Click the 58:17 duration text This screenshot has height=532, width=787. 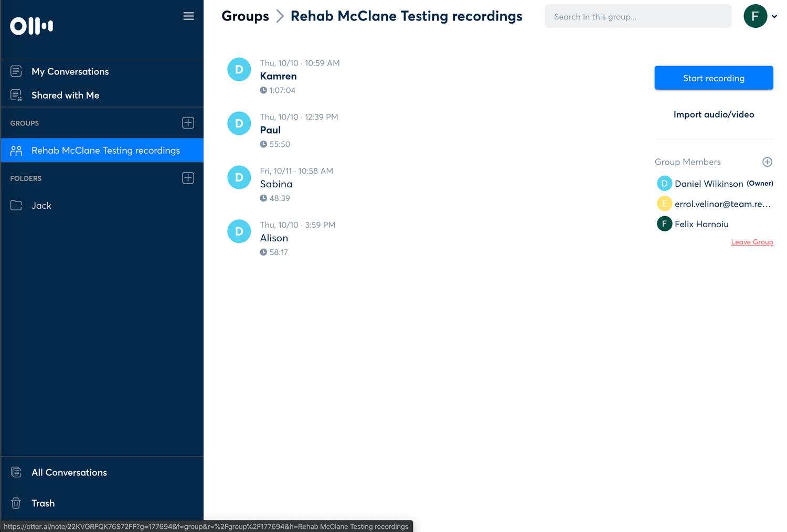click(x=279, y=252)
